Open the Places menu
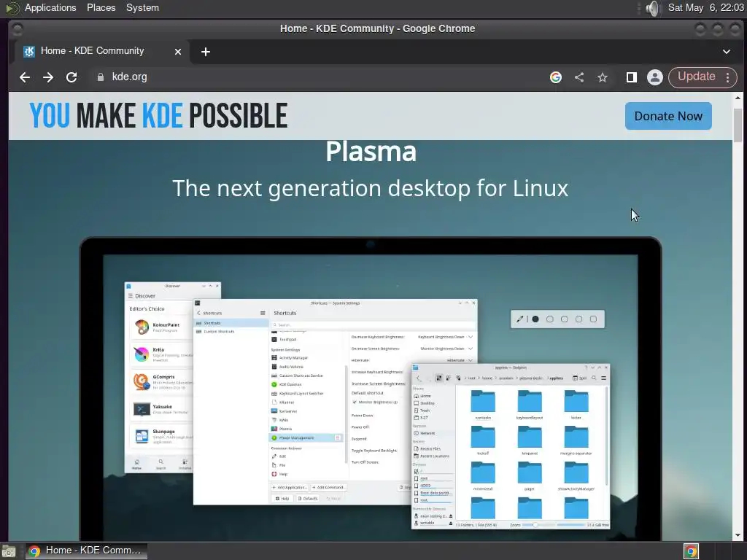Image resolution: width=747 pixels, height=560 pixels. (x=101, y=7)
